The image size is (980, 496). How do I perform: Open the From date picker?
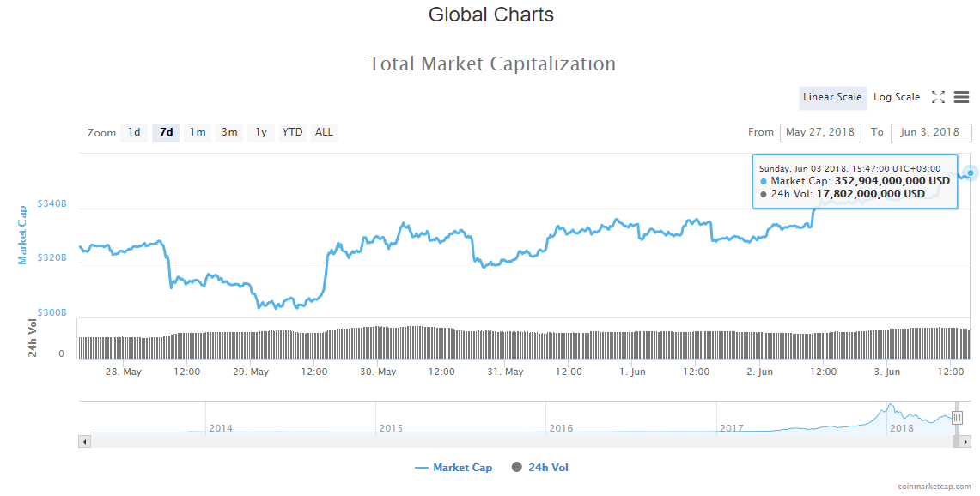(819, 132)
